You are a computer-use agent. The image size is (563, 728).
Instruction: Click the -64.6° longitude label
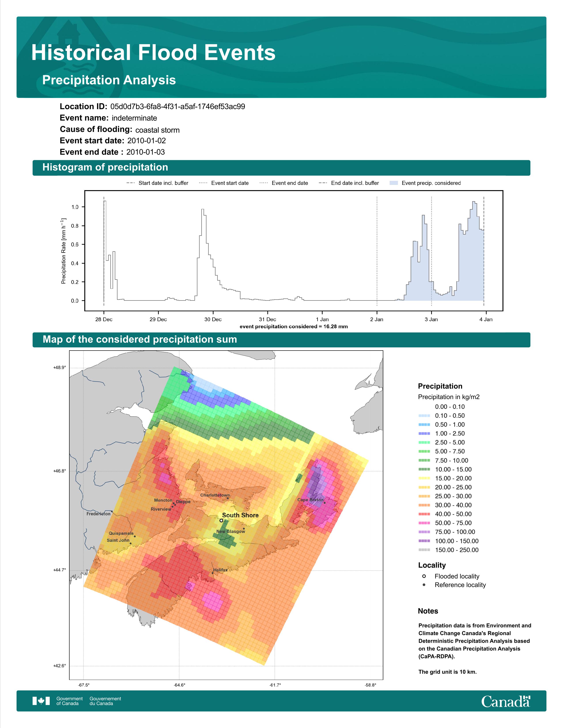[179, 685]
